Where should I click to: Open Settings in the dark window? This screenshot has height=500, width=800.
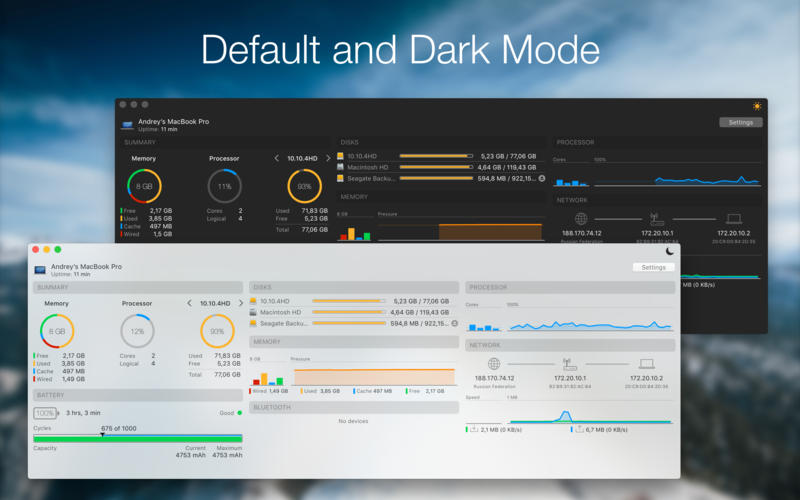pos(740,122)
